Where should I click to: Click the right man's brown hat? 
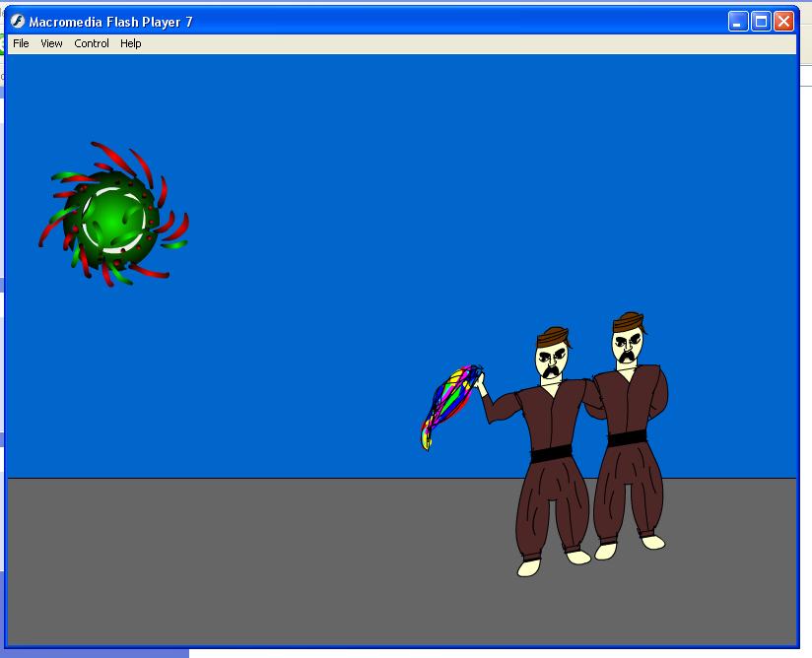click(628, 321)
